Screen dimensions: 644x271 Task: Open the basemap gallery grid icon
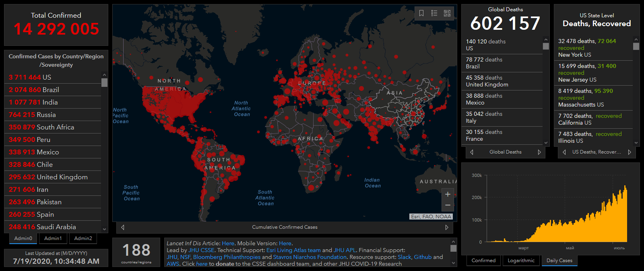[x=447, y=13]
